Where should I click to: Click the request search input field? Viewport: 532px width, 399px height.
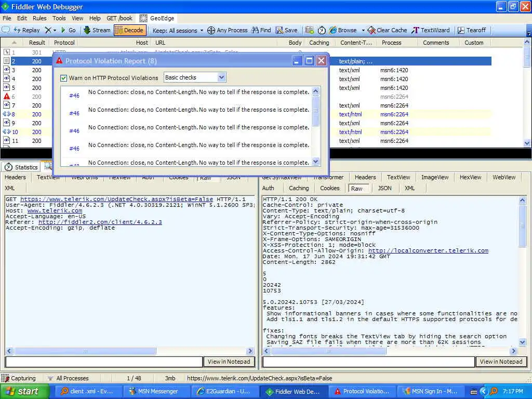point(104,362)
